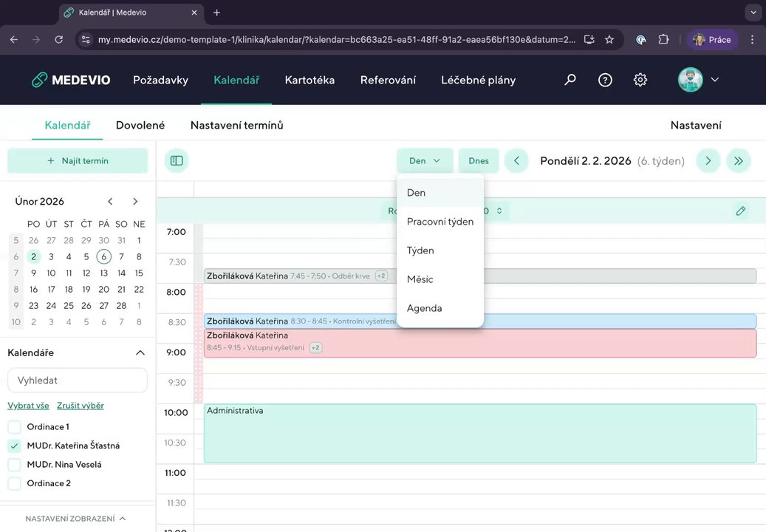The image size is (766, 532).
Task: Click the Vybrat vše link
Action: point(28,406)
